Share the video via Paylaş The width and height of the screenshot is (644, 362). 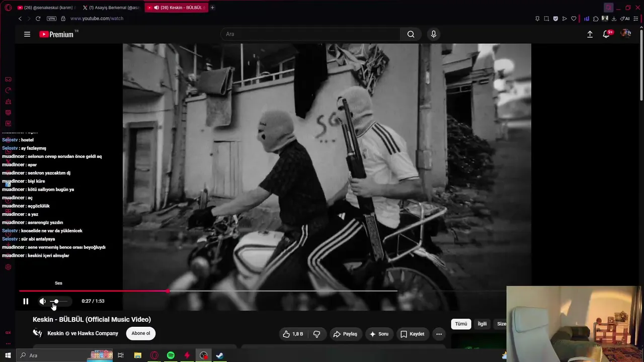(345, 334)
